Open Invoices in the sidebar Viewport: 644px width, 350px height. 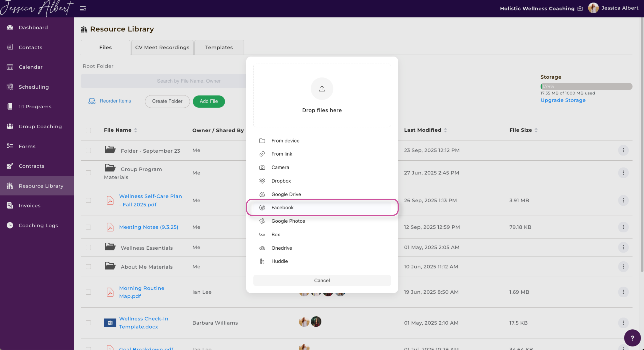[x=29, y=205]
